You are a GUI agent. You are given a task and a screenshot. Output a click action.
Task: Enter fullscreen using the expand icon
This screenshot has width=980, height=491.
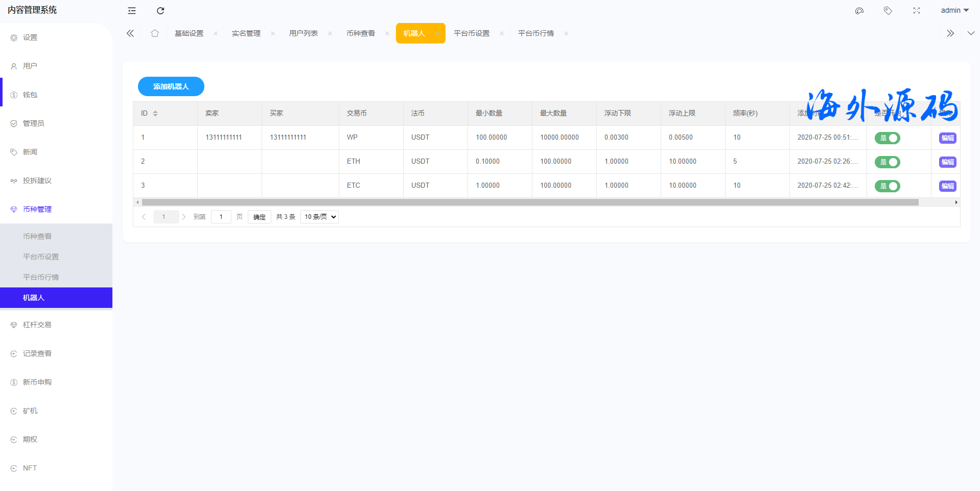917,11
